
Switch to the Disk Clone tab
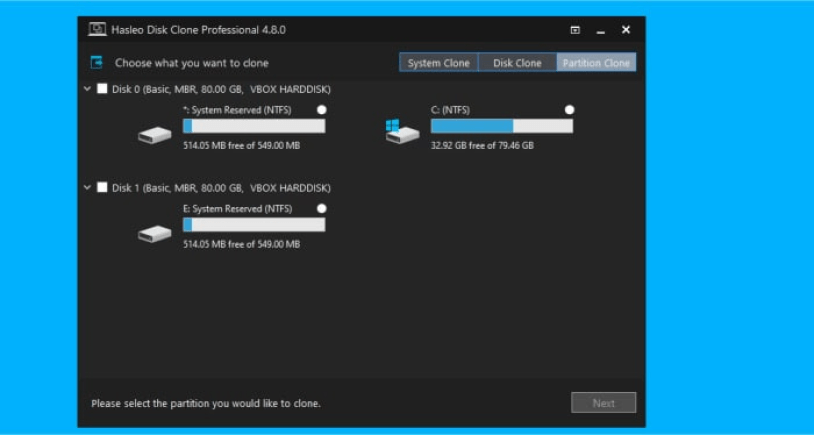click(x=517, y=63)
